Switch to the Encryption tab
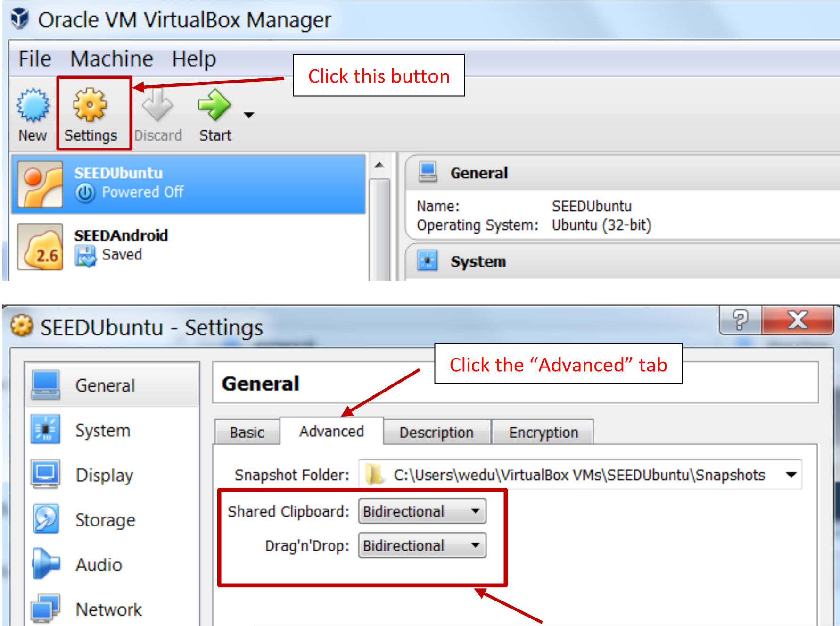 coord(543,432)
